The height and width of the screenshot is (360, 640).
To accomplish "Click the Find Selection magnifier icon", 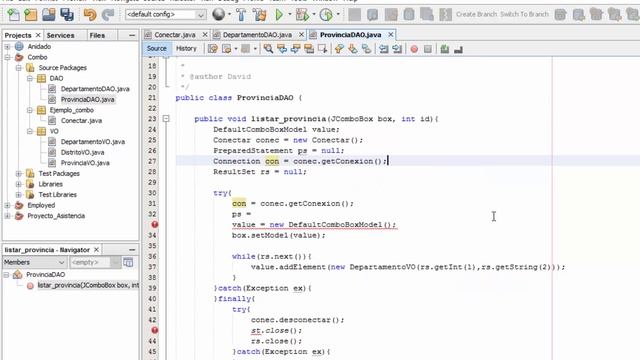I will coord(268,49).
